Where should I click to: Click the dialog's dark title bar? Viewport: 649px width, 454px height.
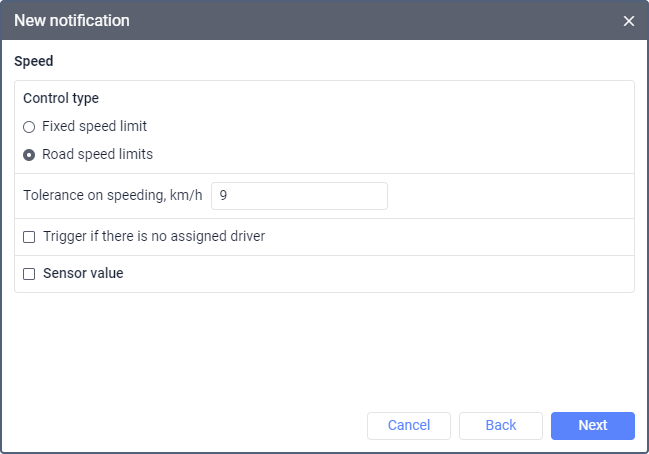pyautogui.click(x=350, y=21)
